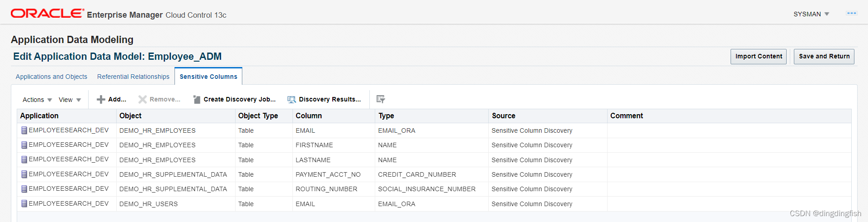Open the Discovery Results icon

pos(292,99)
